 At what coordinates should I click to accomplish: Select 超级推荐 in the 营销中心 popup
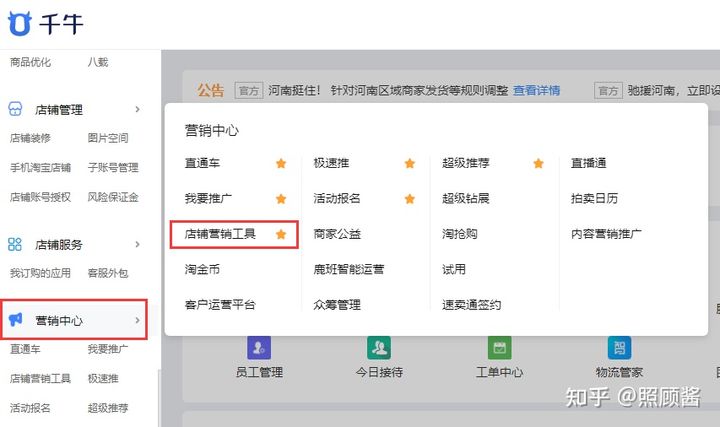pos(466,163)
